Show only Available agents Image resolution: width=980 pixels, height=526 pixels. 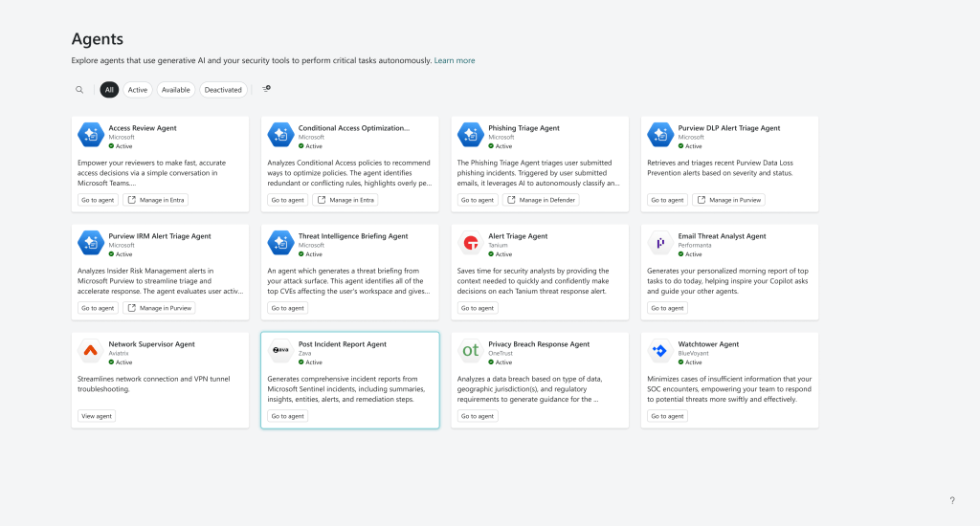click(x=175, y=90)
